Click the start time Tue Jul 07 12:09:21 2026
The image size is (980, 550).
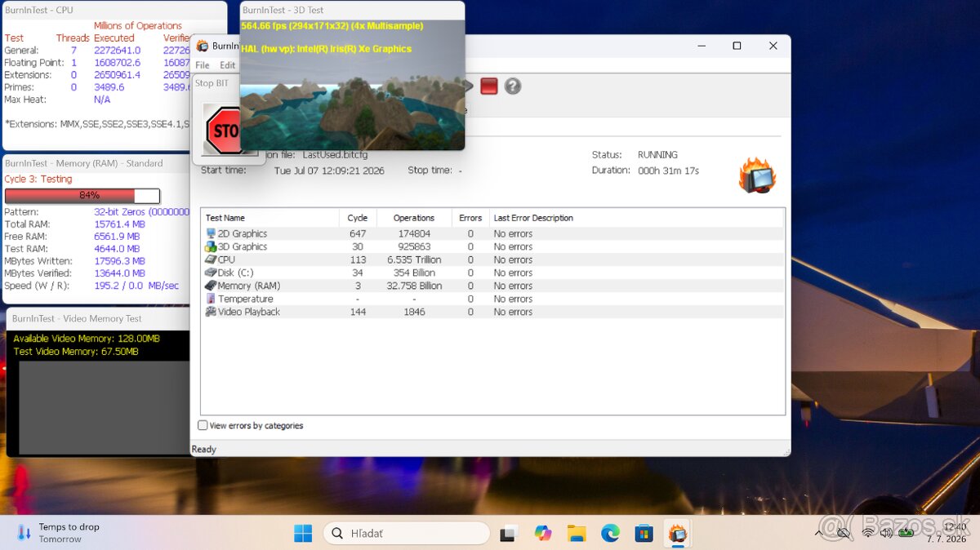coord(329,171)
